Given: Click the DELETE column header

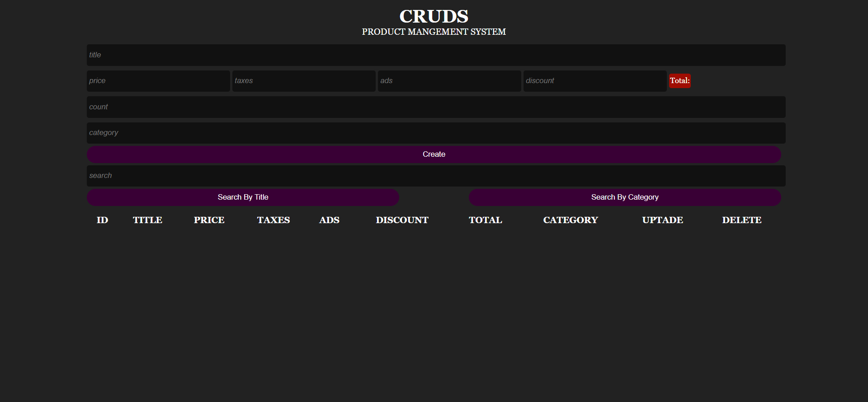Looking at the screenshot, I should tap(741, 220).
